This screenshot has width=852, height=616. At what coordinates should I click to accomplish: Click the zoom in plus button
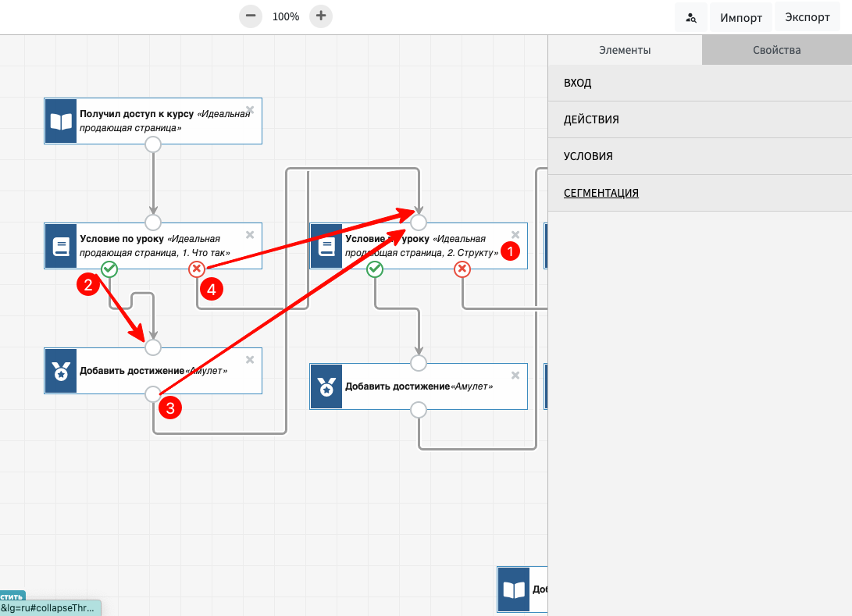tap(321, 16)
